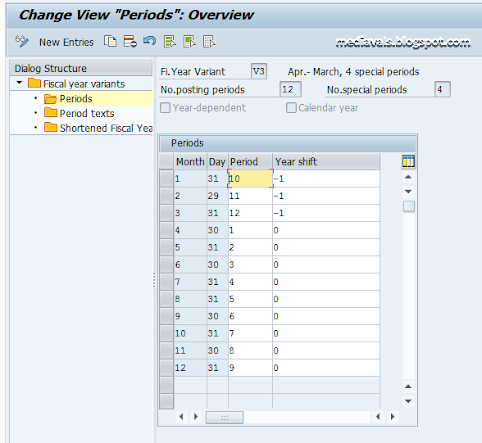Click the Select Block icon
This screenshot has width=482, height=443.
(x=189, y=41)
